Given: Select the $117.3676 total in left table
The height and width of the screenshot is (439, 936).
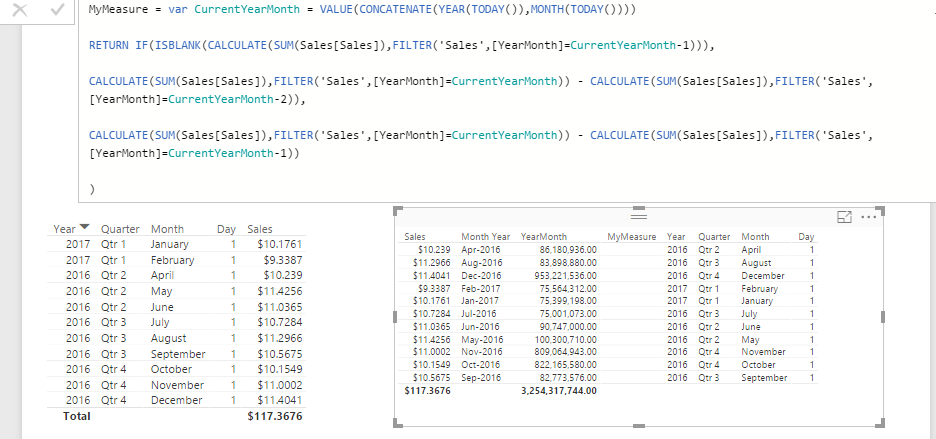Looking at the screenshot, I should point(275,416).
